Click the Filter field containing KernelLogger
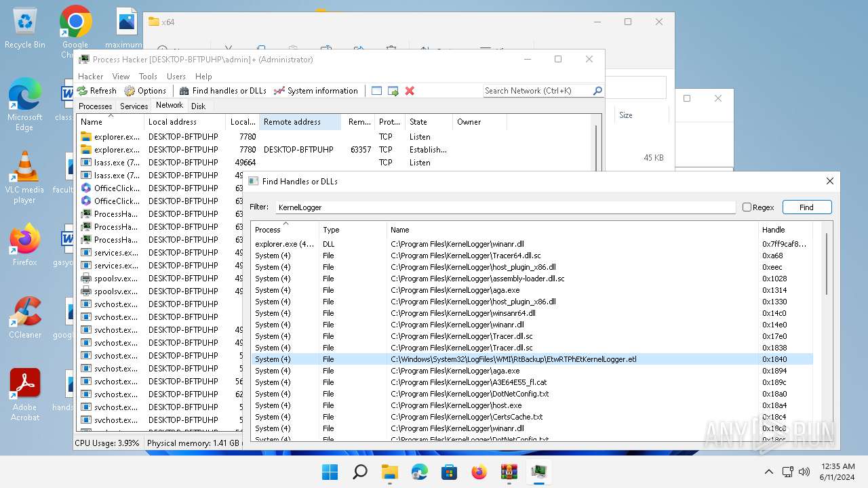The image size is (868, 488). pos(505,207)
